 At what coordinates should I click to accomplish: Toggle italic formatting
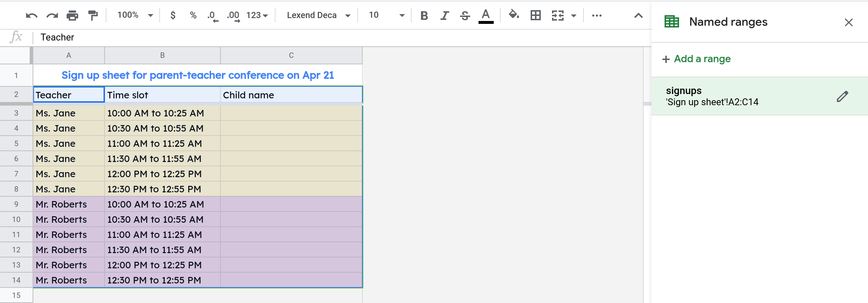pyautogui.click(x=444, y=16)
